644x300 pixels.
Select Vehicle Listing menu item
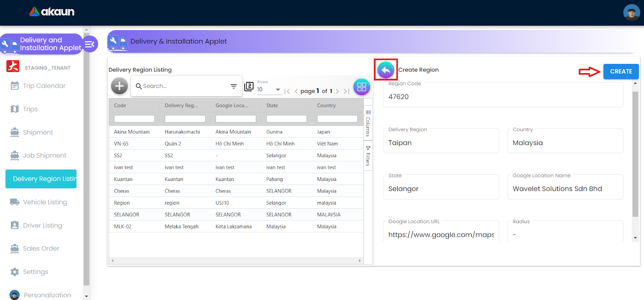[45, 202]
